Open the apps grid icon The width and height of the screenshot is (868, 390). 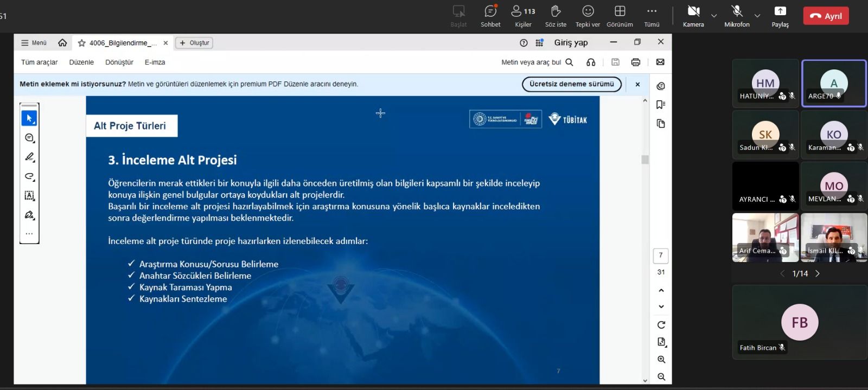pos(539,43)
